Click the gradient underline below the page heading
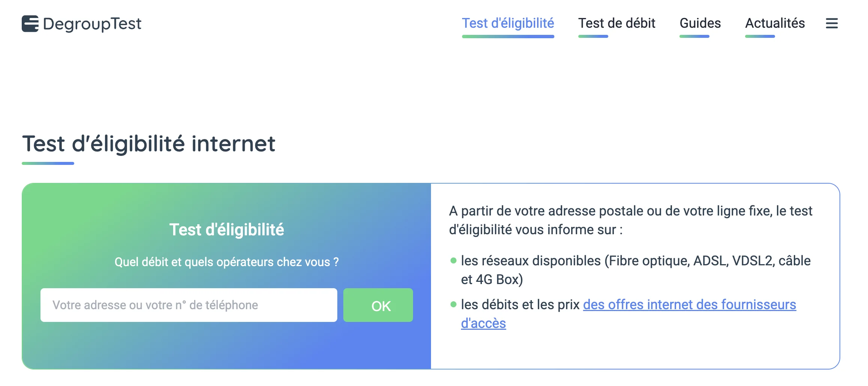Viewport: 868px width, 386px height. click(48, 163)
